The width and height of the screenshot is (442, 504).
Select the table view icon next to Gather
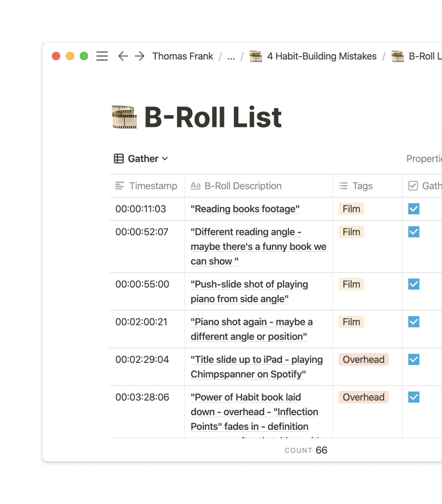118,159
